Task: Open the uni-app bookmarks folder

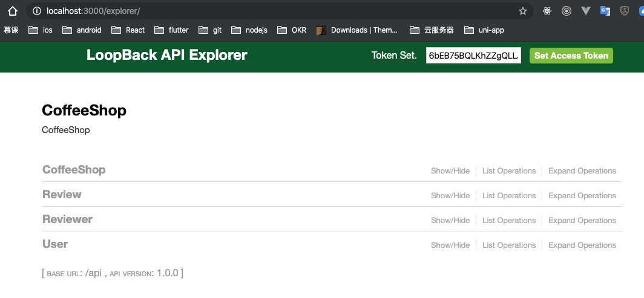Action: [x=484, y=30]
